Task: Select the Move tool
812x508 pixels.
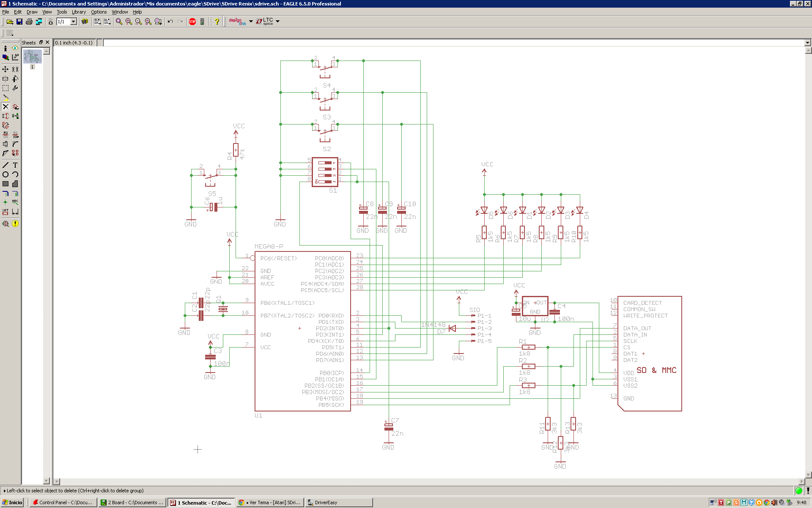Action: pyautogui.click(x=5, y=69)
